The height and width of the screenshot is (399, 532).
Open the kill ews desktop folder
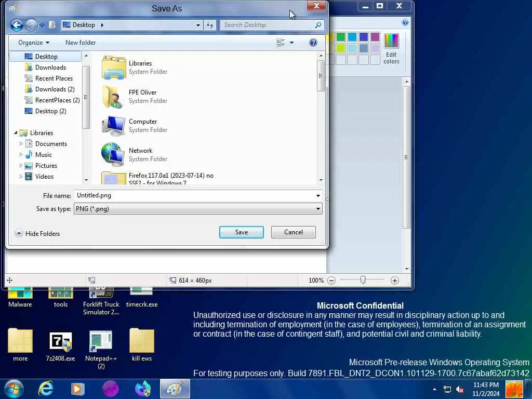(142, 345)
